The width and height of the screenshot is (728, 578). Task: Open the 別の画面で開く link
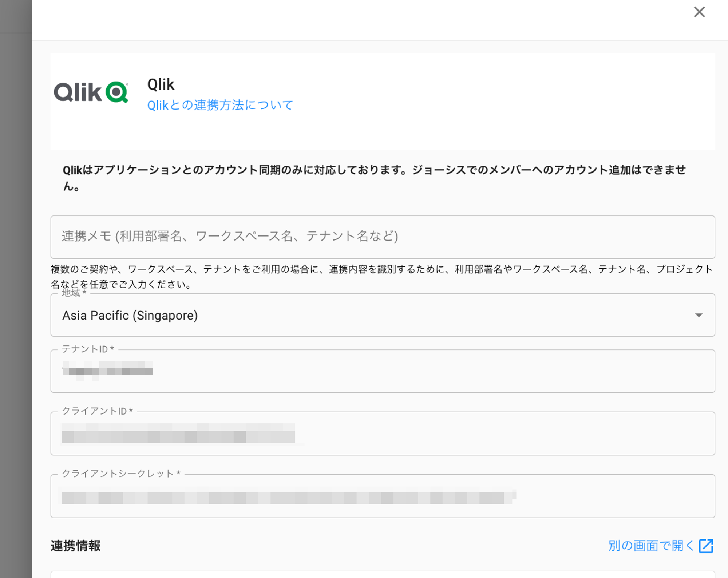pos(651,546)
